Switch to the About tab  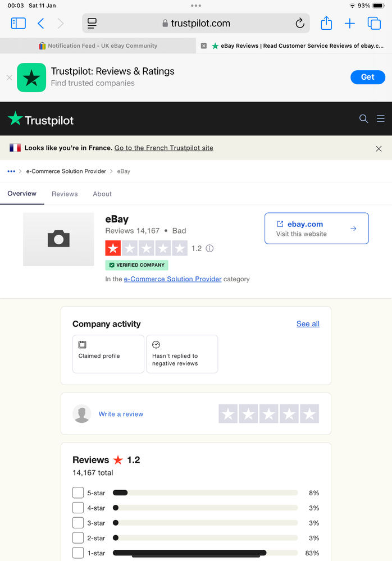[x=102, y=194]
